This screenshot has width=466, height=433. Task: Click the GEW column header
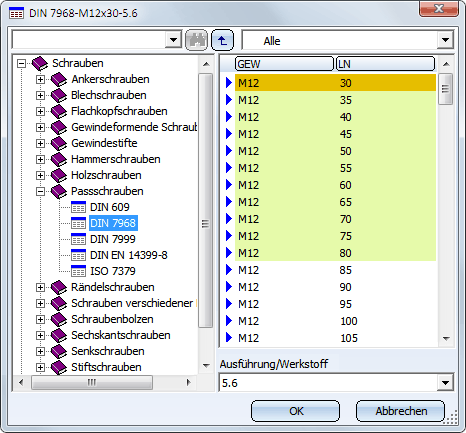(x=284, y=64)
